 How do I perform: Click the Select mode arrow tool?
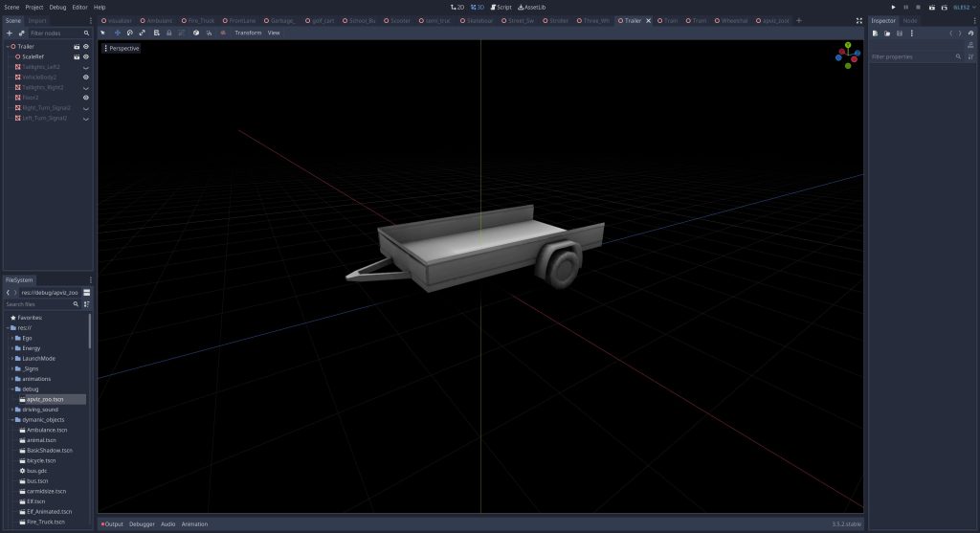click(x=103, y=33)
